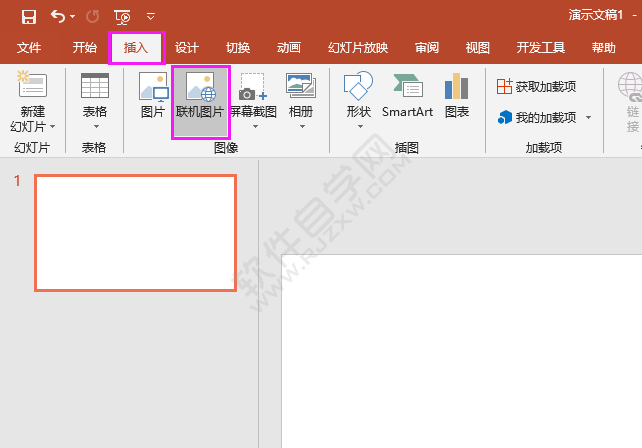Open the 切换 tab
642x448 pixels.
(x=238, y=48)
